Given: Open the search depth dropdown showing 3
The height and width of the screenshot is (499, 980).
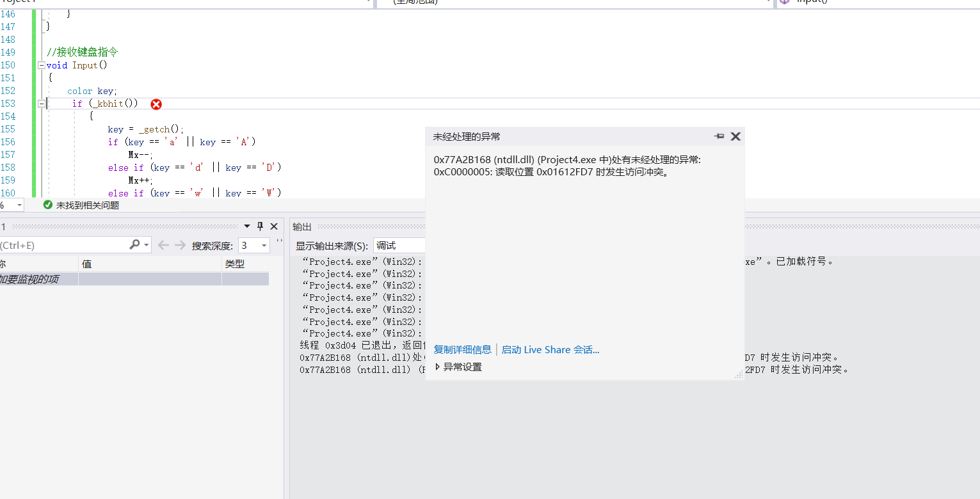Looking at the screenshot, I should coord(254,245).
